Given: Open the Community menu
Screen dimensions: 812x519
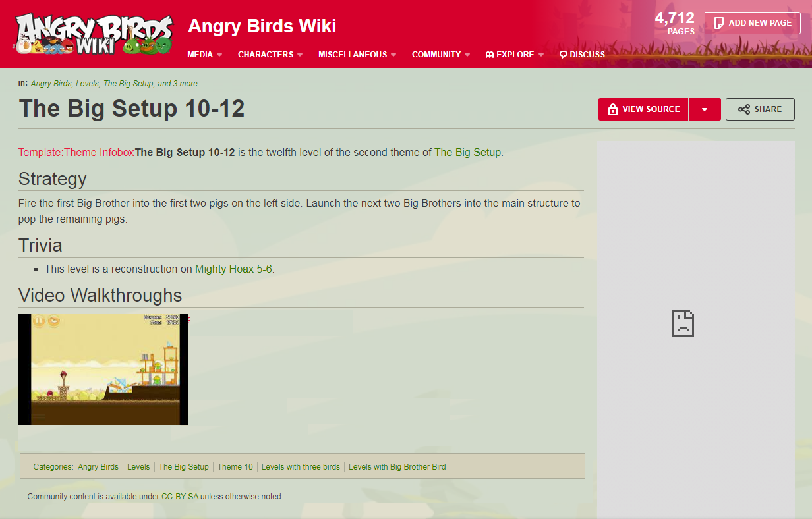Looking at the screenshot, I should pyautogui.click(x=440, y=55).
